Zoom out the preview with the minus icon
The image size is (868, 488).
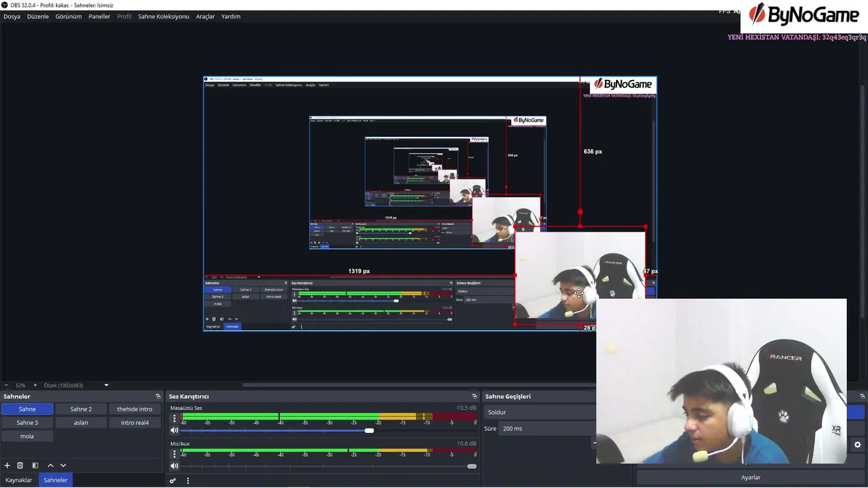tap(6, 385)
